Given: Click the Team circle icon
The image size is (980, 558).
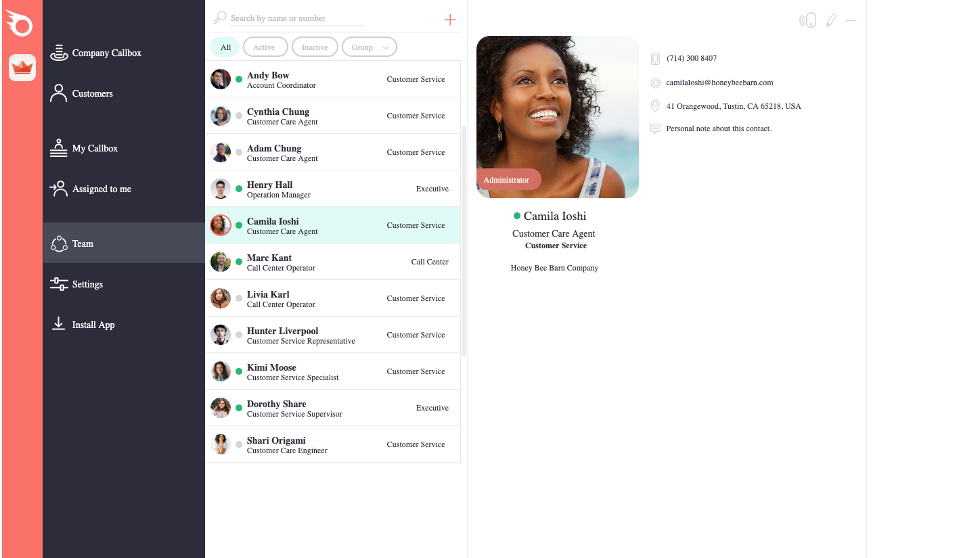Looking at the screenshot, I should pyautogui.click(x=59, y=243).
